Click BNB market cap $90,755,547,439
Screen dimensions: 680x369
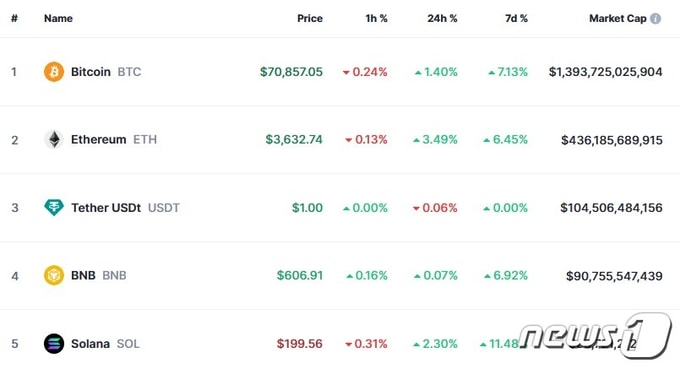[x=614, y=276]
